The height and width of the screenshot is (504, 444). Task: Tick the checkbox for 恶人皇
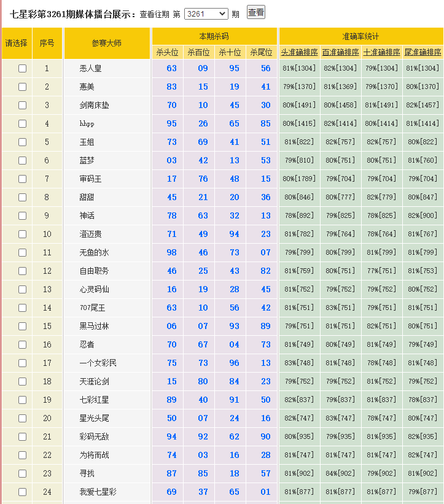(23, 69)
